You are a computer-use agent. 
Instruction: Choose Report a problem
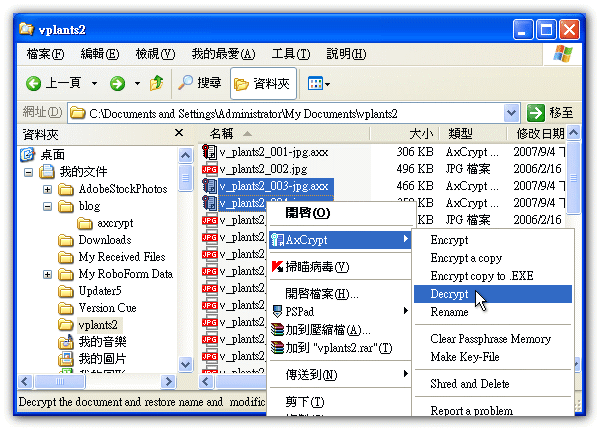(493, 411)
